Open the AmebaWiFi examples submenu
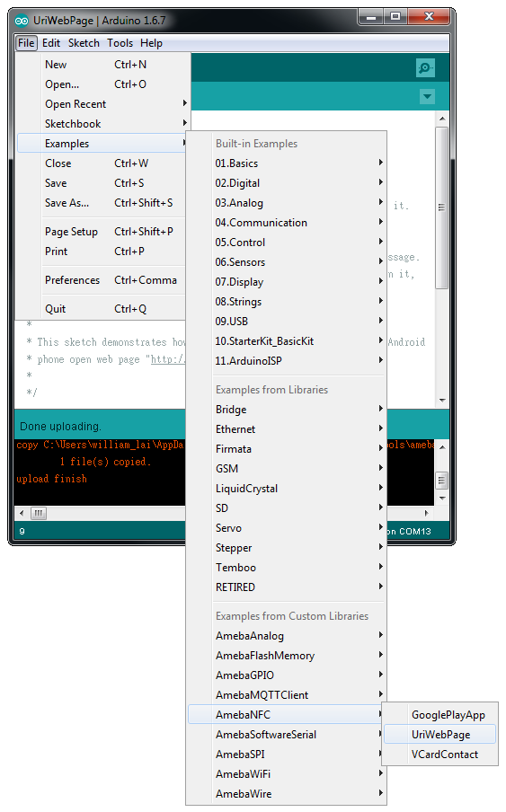 tap(287, 774)
